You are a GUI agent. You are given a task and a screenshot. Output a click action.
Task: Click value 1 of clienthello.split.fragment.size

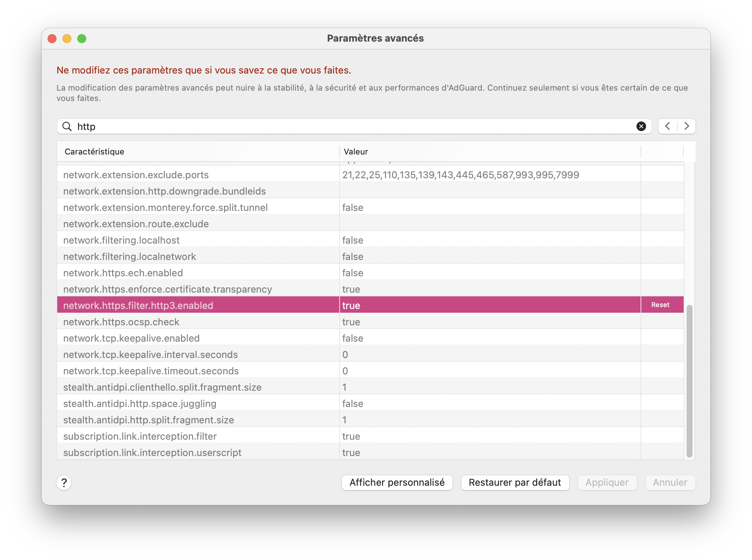pyautogui.click(x=344, y=387)
